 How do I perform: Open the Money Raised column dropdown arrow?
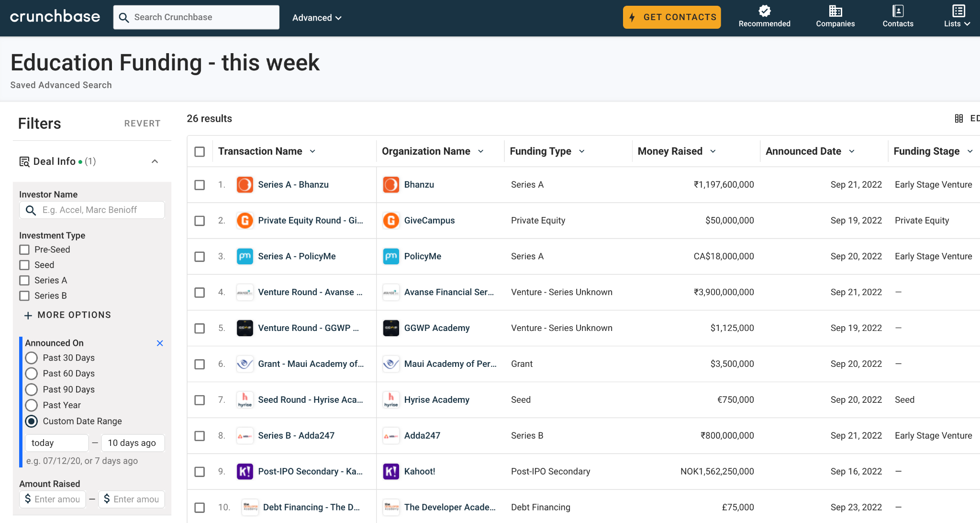(x=713, y=151)
